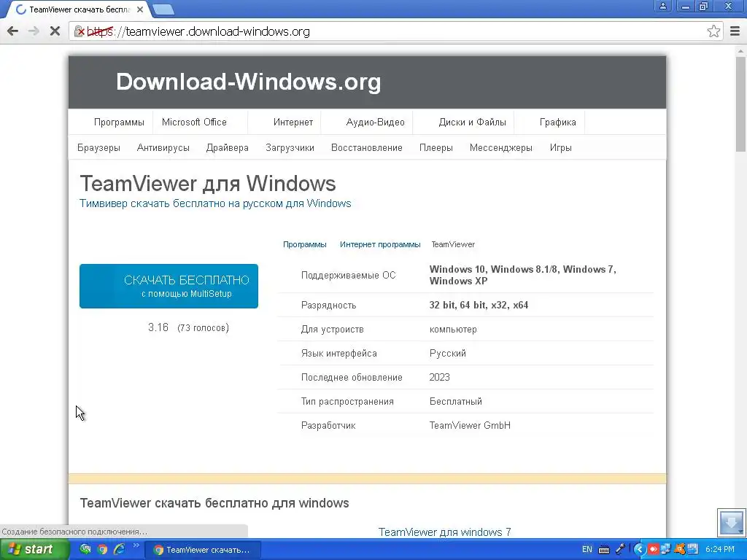This screenshot has width=747, height=560.
Task: Click inside the address bar URL
Action: pos(217,31)
